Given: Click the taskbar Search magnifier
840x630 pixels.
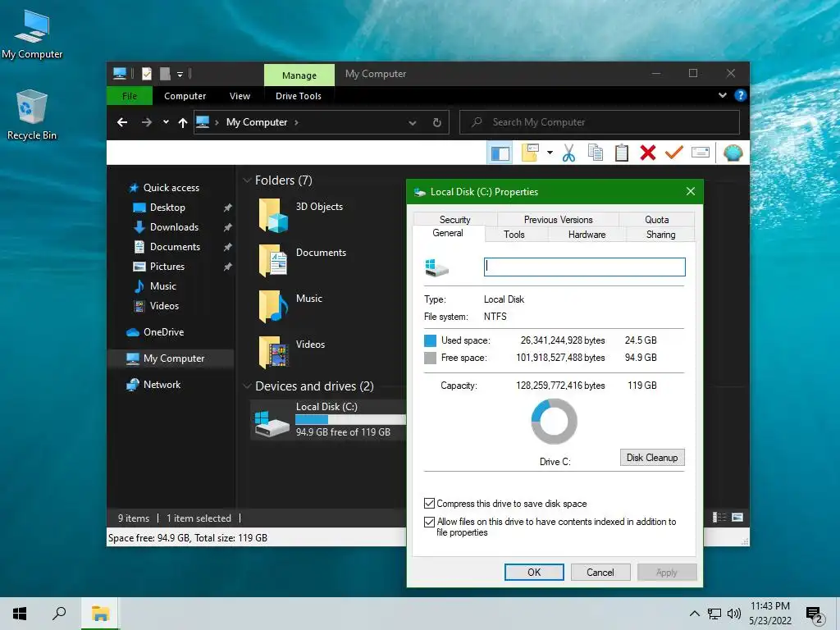Looking at the screenshot, I should point(59,614).
